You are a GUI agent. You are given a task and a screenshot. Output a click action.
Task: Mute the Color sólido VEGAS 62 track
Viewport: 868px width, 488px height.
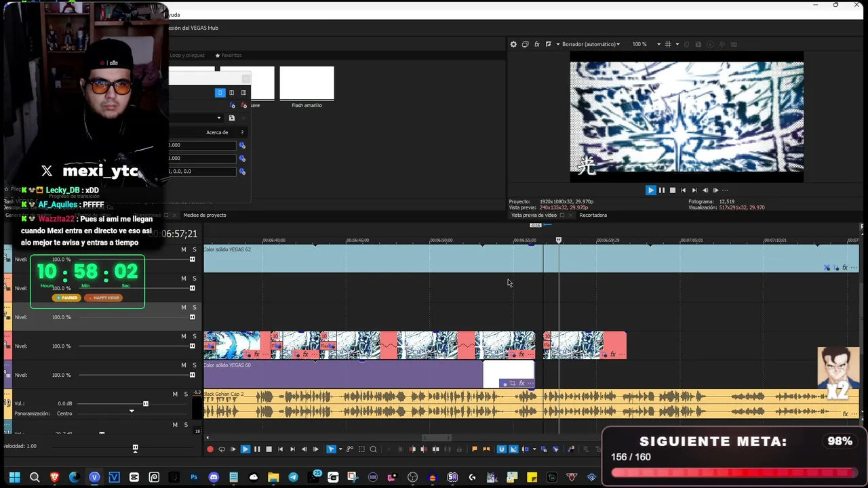click(183, 250)
